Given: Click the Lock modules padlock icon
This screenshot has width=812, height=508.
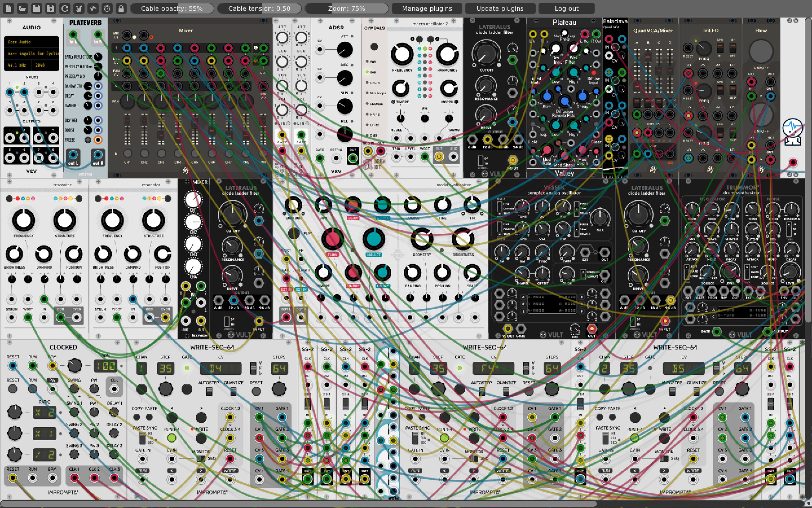Looking at the screenshot, I should click(x=121, y=8).
